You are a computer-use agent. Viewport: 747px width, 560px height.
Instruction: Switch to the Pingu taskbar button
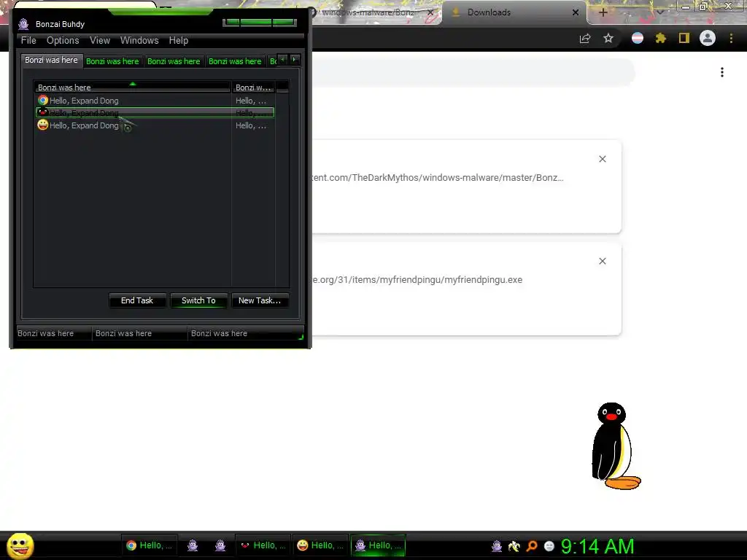263,545
